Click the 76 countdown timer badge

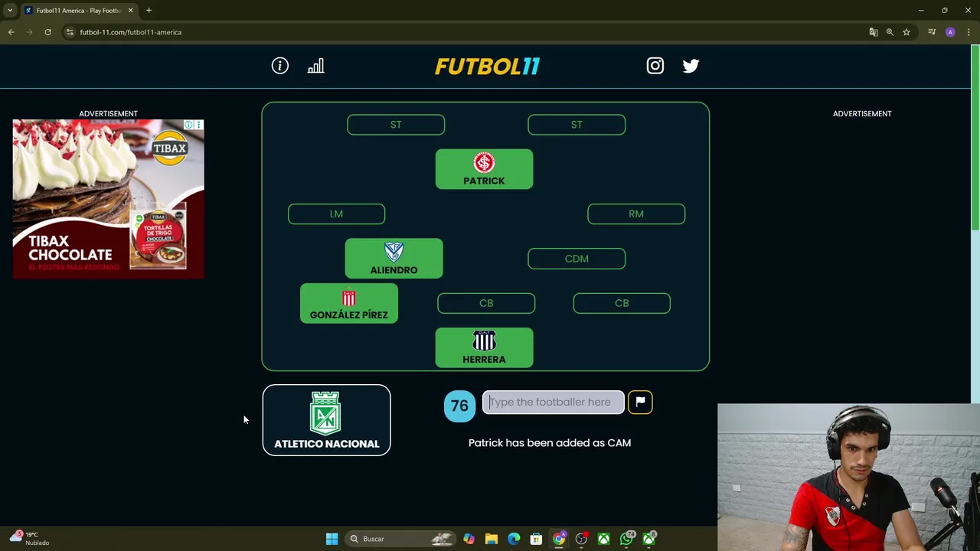pyautogui.click(x=459, y=406)
